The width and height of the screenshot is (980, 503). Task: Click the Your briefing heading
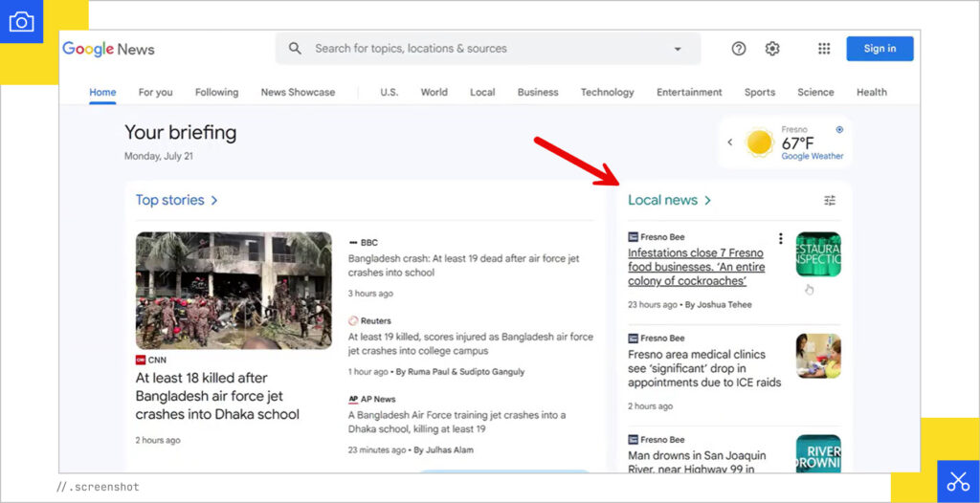(181, 133)
